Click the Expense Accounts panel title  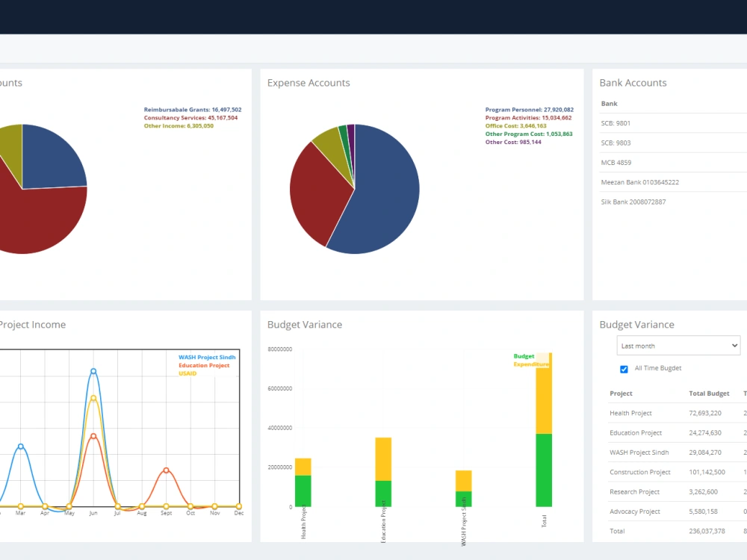(309, 83)
